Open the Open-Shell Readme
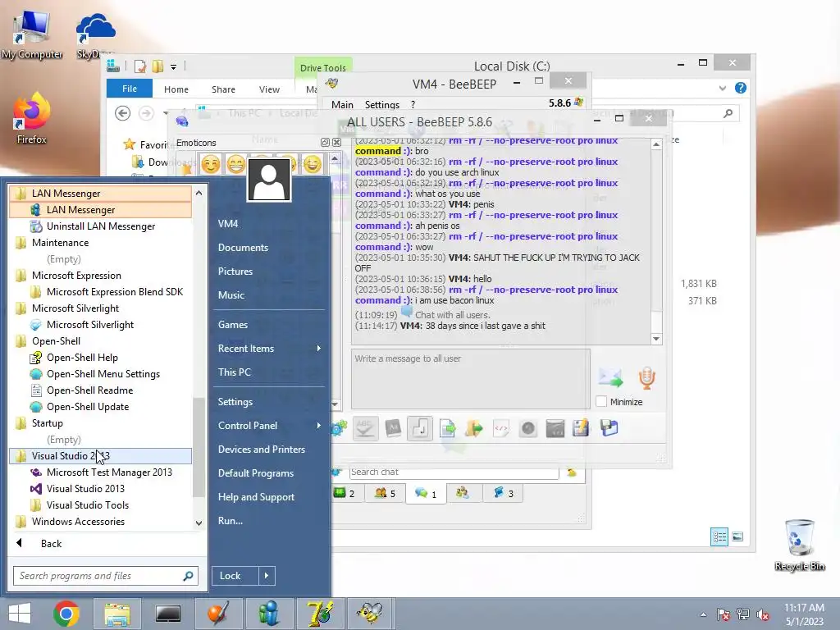 101,390
